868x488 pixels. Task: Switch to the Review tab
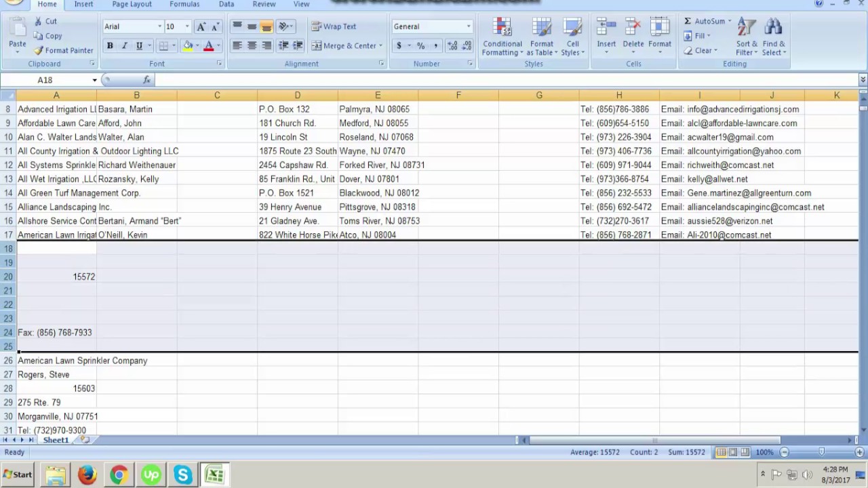point(264,4)
